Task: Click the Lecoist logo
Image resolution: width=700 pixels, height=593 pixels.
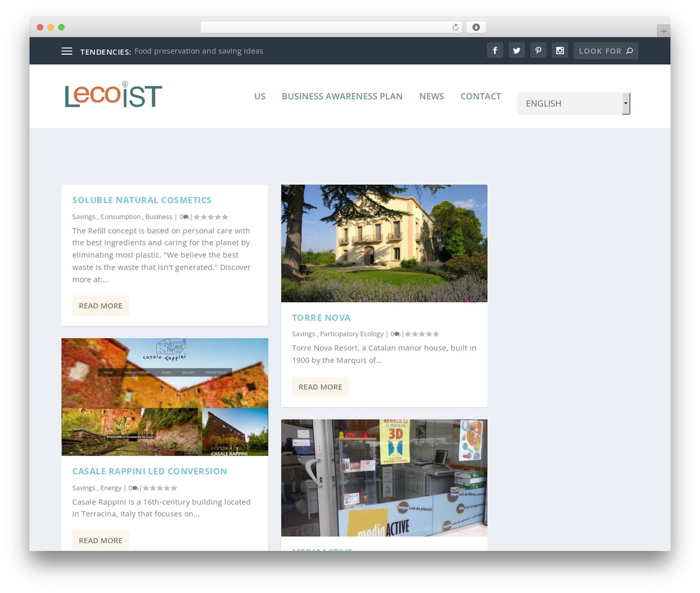Action: click(x=114, y=95)
